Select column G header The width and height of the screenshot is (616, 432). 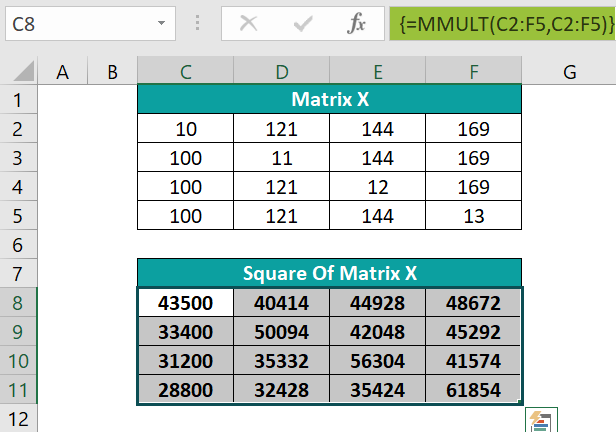tap(569, 72)
